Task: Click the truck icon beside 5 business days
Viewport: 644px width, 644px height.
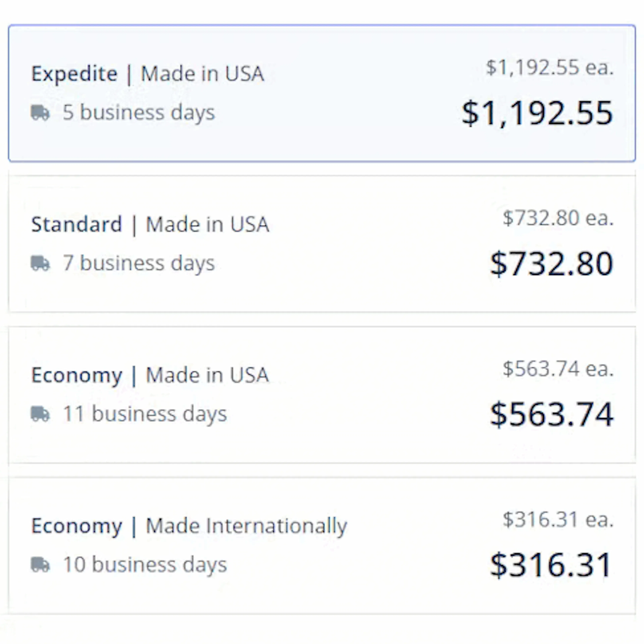Action: (x=40, y=112)
